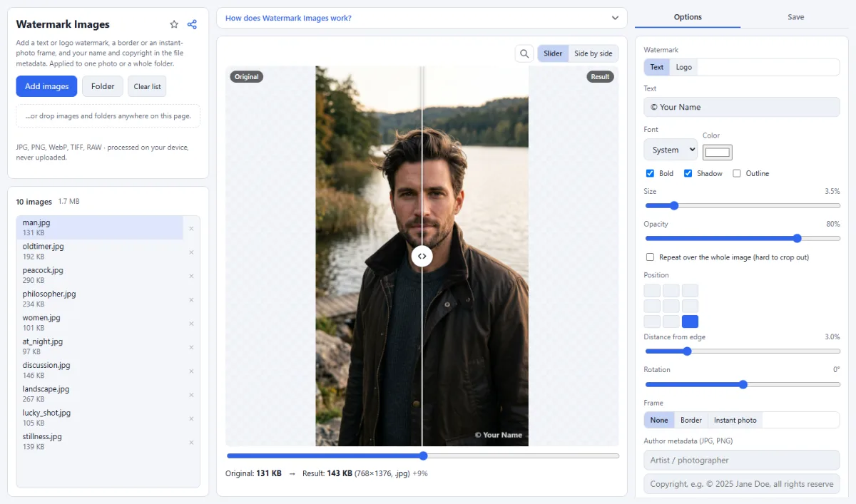Image resolution: width=856 pixels, height=504 pixels.
Task: Choose the Instant photo frame option
Action: click(735, 420)
